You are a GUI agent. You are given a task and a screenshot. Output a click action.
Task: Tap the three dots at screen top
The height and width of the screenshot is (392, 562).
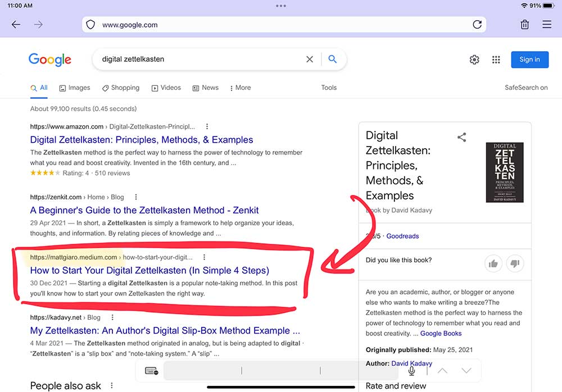pyautogui.click(x=281, y=6)
